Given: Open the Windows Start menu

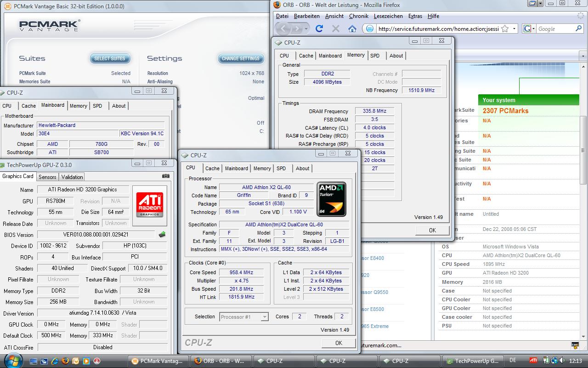Looking at the screenshot, I should 12,361.
